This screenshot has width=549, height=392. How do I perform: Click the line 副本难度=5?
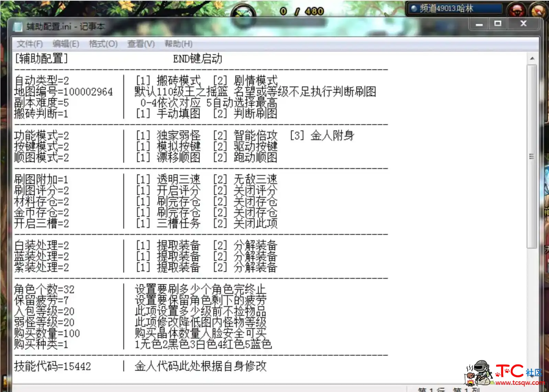pyautogui.click(x=42, y=103)
